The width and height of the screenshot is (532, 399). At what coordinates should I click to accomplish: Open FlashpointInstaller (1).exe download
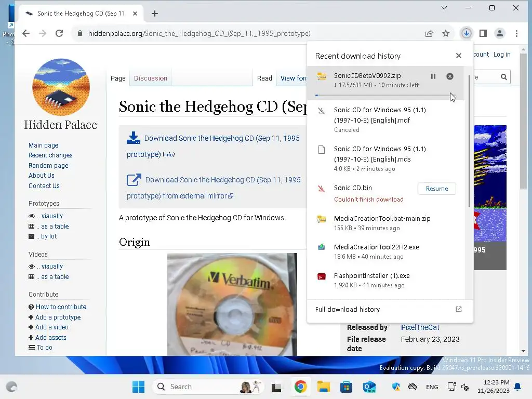click(385, 280)
